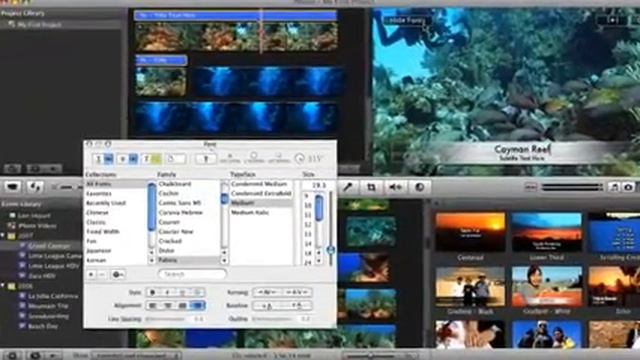Select Snowboarding event
This screenshot has height=360, width=640.
click(48, 316)
